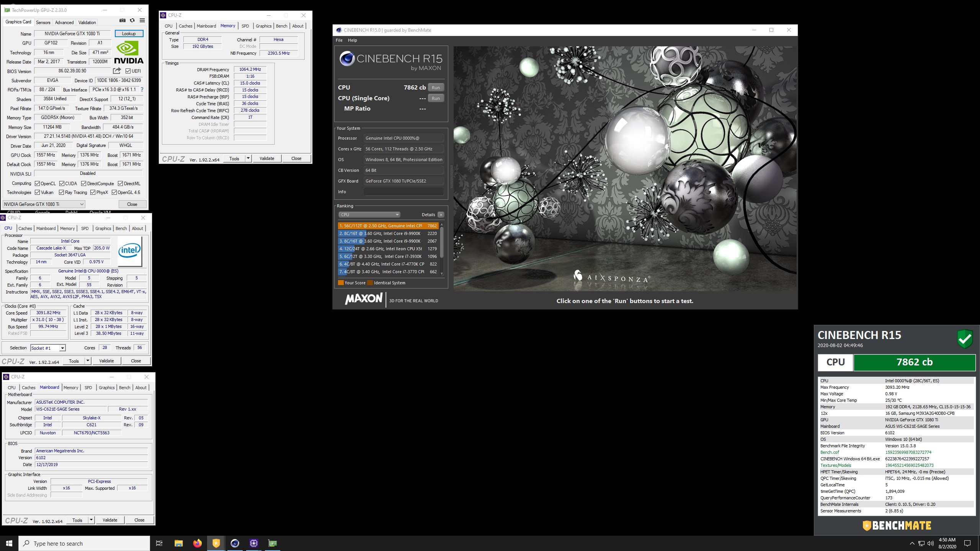Toggle the Vulkan checkbox
Image resolution: width=980 pixels, height=551 pixels.
[38, 192]
